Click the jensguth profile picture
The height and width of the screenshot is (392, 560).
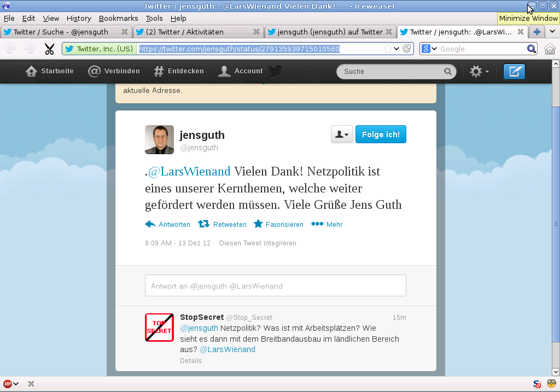point(159,140)
